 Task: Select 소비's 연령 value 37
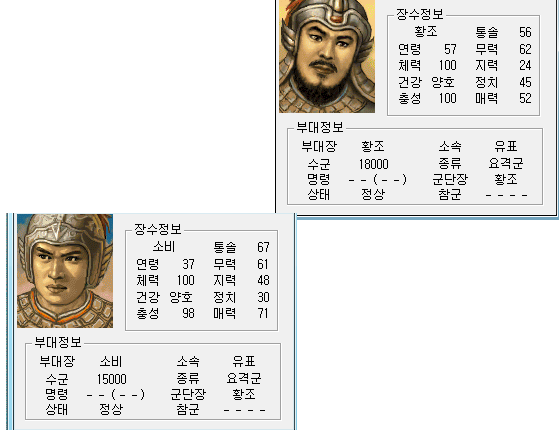tap(188, 264)
